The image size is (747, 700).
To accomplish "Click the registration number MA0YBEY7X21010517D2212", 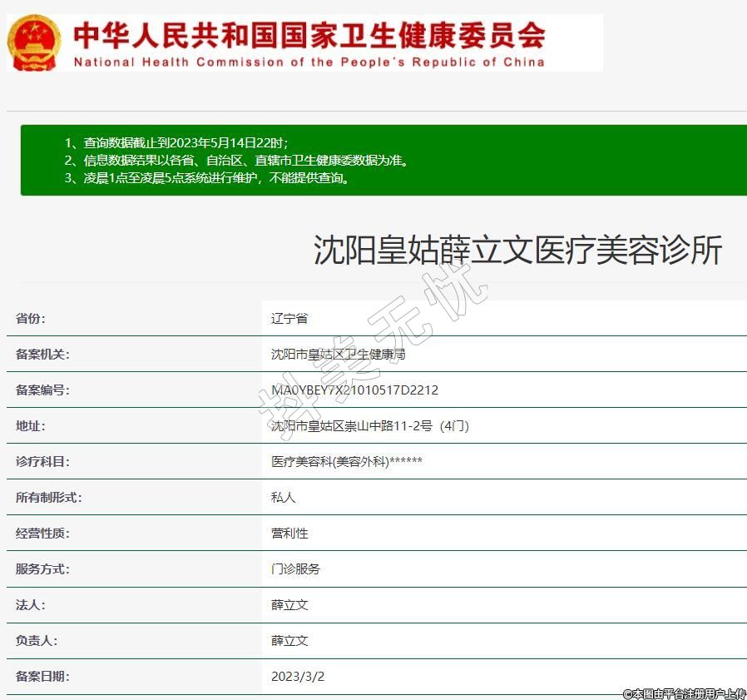I will click(x=354, y=390).
